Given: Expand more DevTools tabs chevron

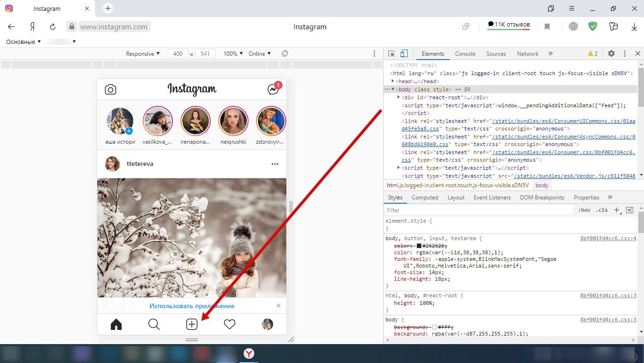Looking at the screenshot, I should point(550,53).
